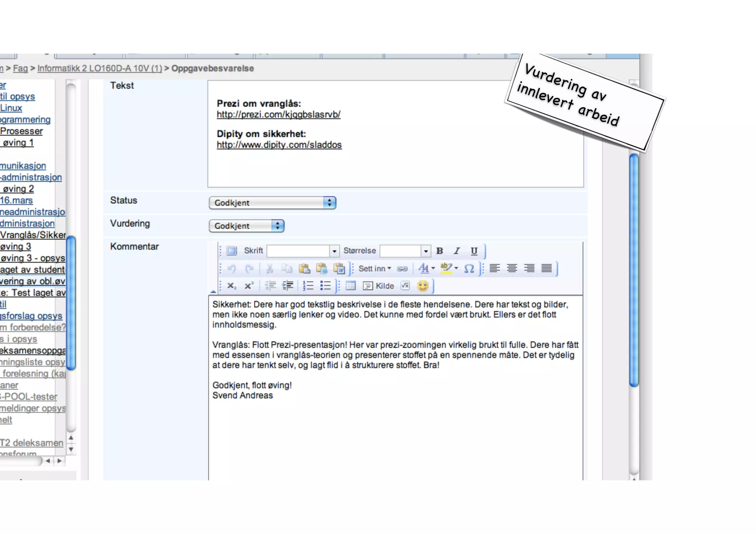The image size is (756, 534).
Task: Open the dipity.com/sladdos link
Action: [279, 145]
